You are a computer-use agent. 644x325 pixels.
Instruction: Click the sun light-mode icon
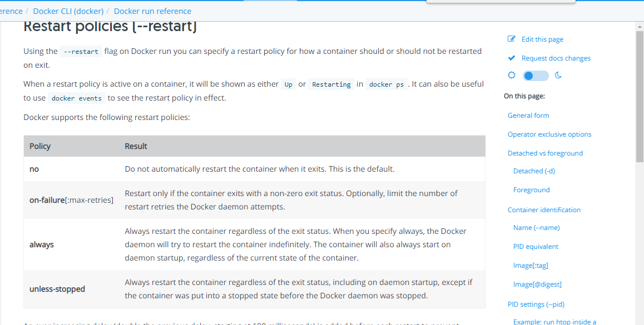pyautogui.click(x=512, y=76)
